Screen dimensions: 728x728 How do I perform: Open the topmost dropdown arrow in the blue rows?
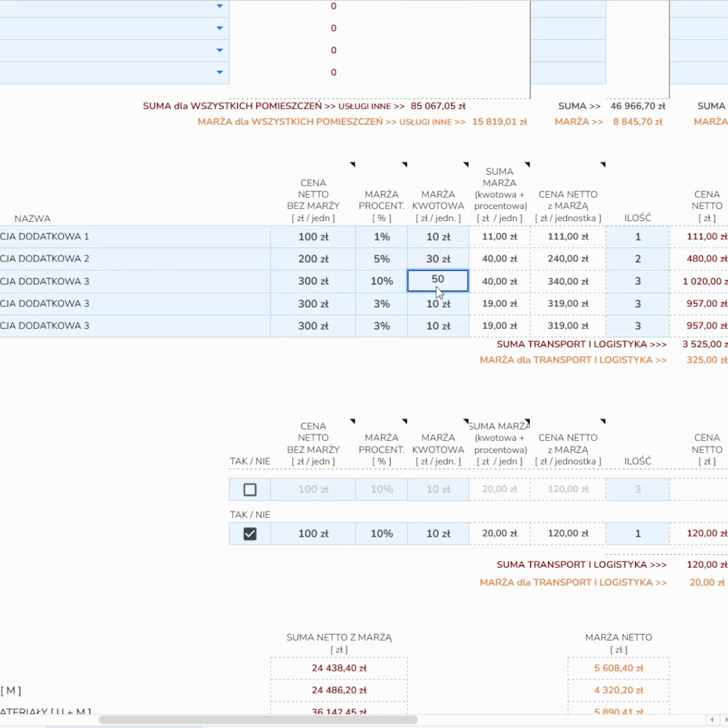[x=219, y=6]
